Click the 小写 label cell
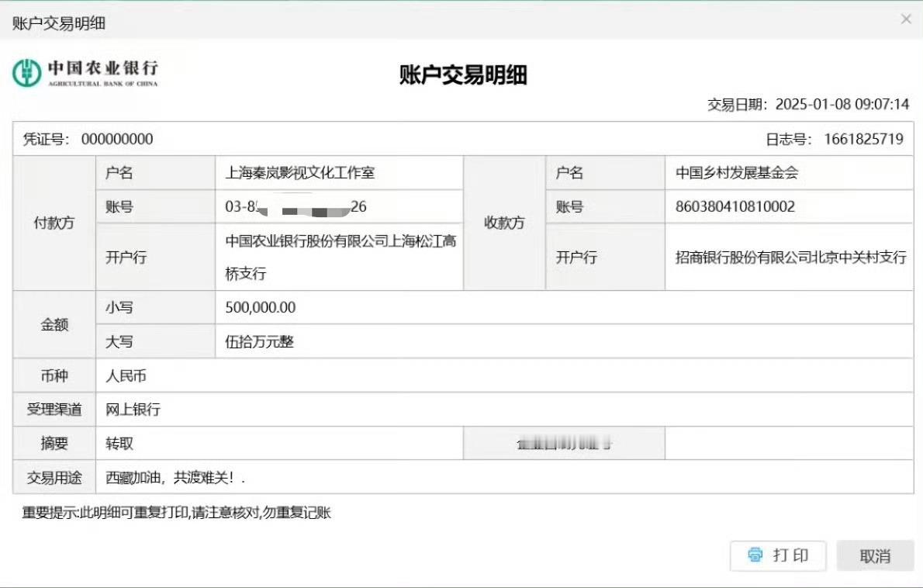The height and width of the screenshot is (588, 923). coord(155,307)
